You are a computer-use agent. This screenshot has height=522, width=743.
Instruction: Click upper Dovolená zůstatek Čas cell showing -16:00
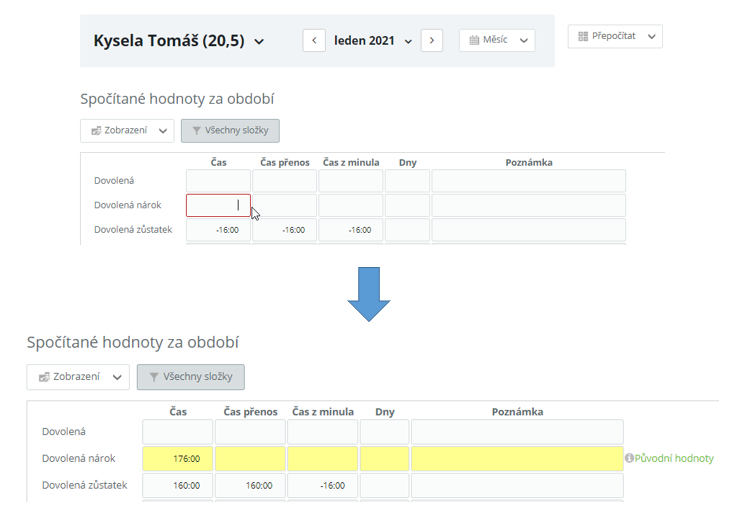(218, 230)
